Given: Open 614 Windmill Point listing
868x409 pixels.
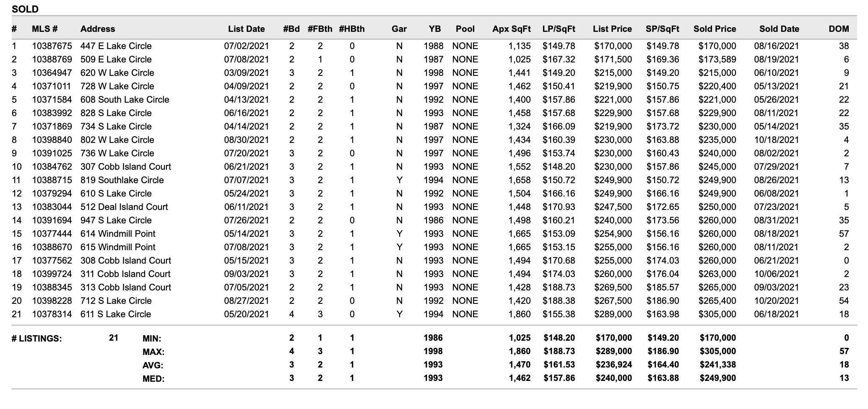Looking at the screenshot, I should pos(118,234).
